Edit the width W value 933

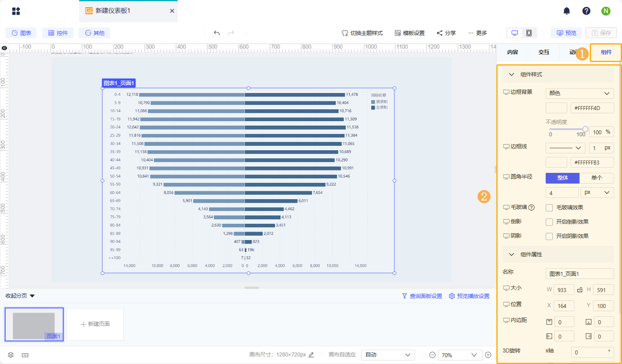564,290
